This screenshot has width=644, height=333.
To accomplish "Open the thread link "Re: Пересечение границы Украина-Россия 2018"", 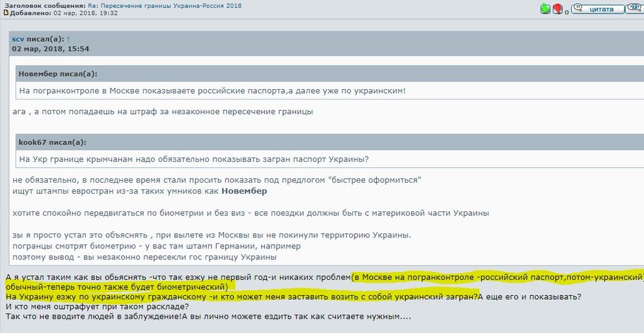I will tap(165, 6).
